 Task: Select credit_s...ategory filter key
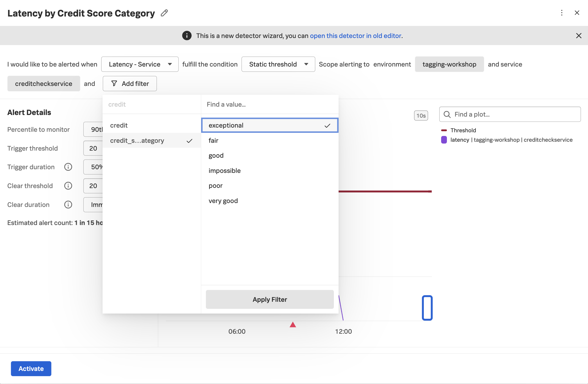137,141
